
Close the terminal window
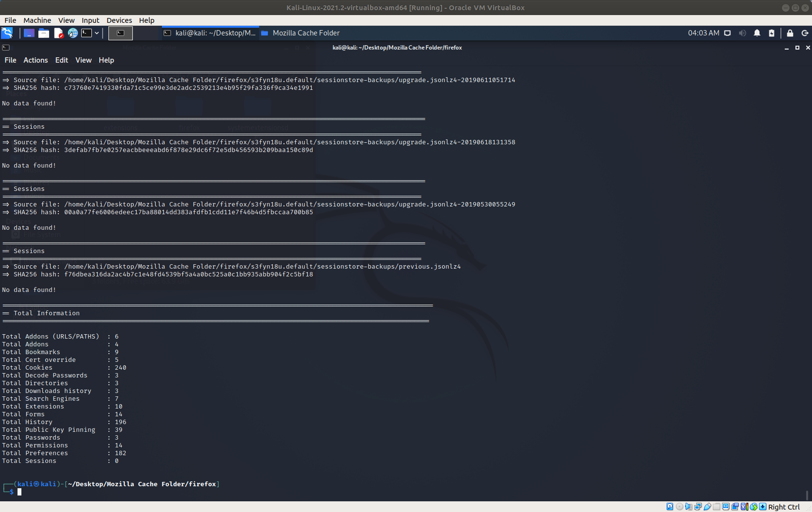[808, 48]
